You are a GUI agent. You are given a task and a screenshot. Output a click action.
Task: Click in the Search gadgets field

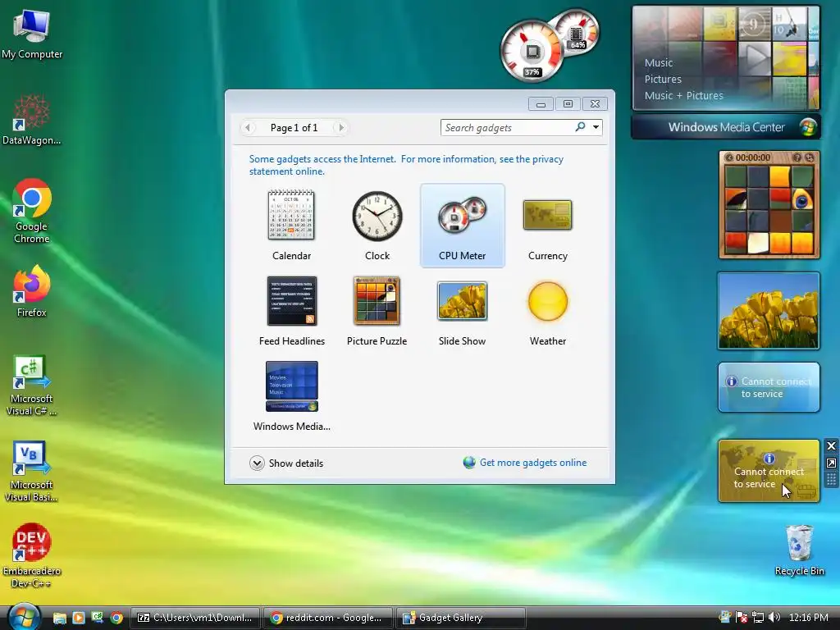507,127
